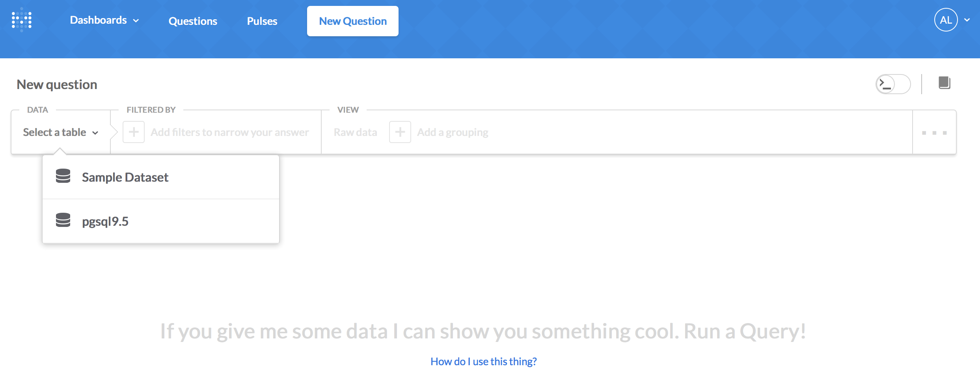Click the Raw data view selector
980x379 pixels.
[355, 132]
